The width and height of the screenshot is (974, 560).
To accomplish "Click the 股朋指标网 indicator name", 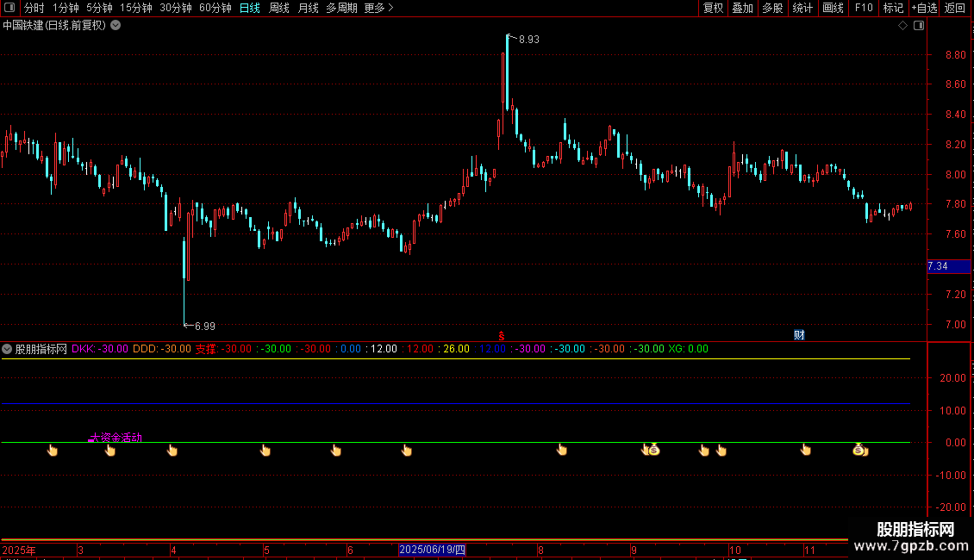I will pyautogui.click(x=41, y=349).
